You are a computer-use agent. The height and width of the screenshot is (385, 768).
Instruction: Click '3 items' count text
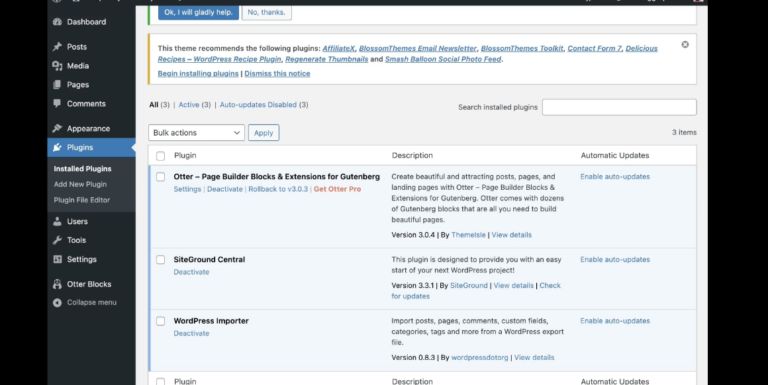click(x=684, y=133)
